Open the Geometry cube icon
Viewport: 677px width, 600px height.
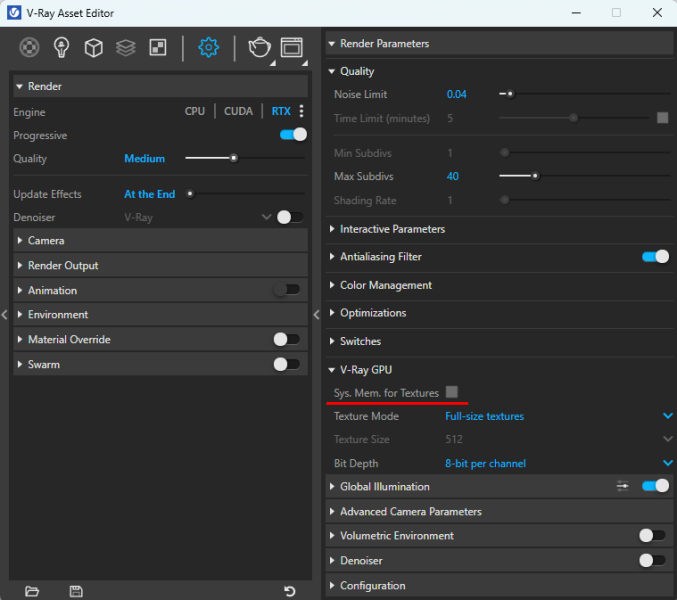93,47
